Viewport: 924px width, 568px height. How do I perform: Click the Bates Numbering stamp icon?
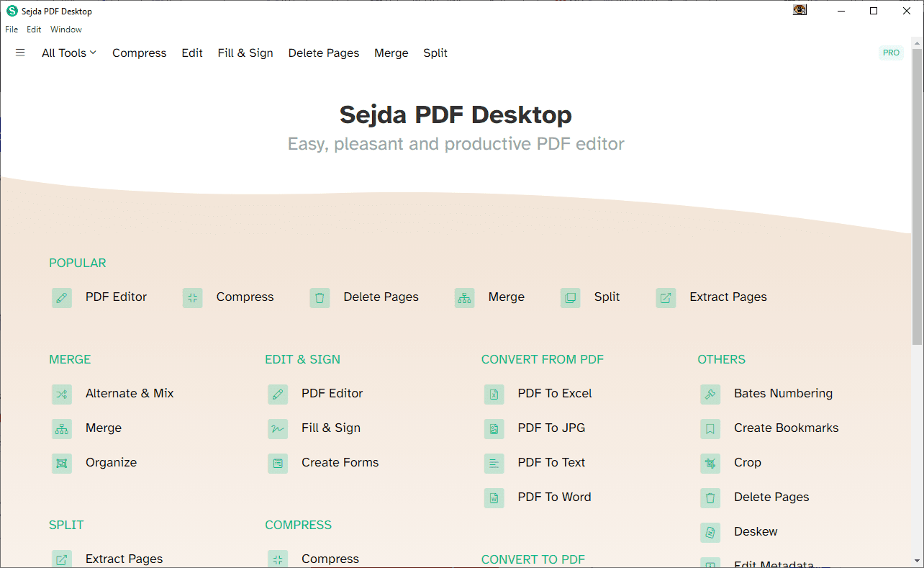point(710,394)
